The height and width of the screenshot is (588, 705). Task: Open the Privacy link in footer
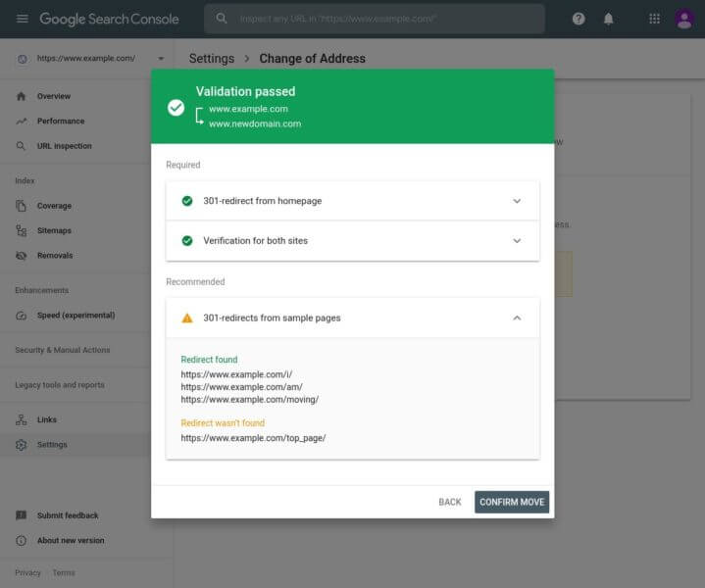pos(27,573)
